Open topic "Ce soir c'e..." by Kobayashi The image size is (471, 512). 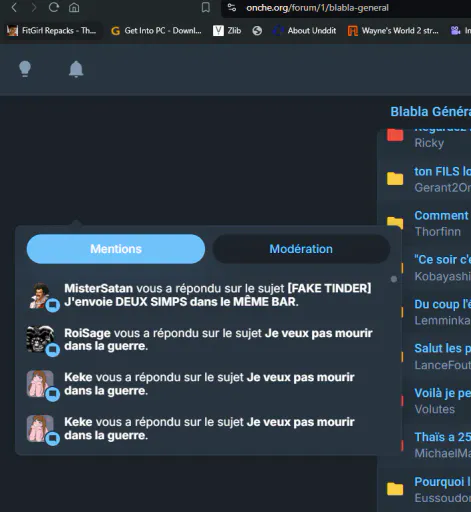(442, 259)
